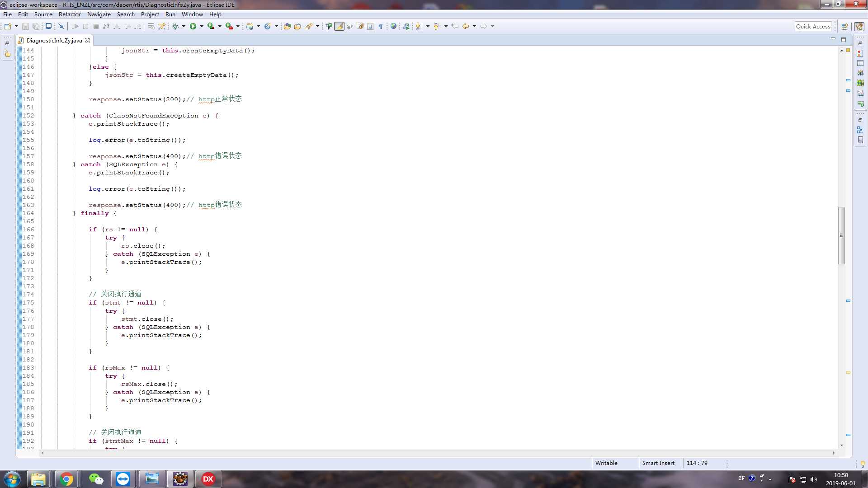Maximize the editor area
Screen dimensions: 868x488
point(843,40)
